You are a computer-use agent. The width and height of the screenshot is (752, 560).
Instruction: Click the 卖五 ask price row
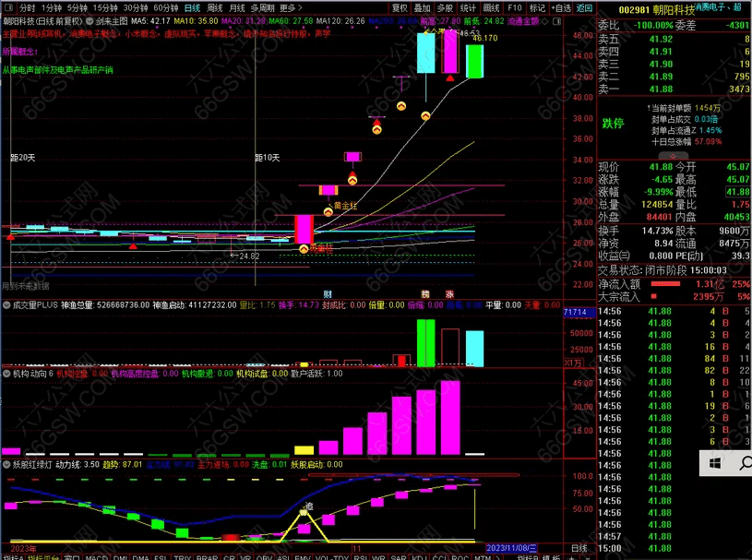point(674,39)
